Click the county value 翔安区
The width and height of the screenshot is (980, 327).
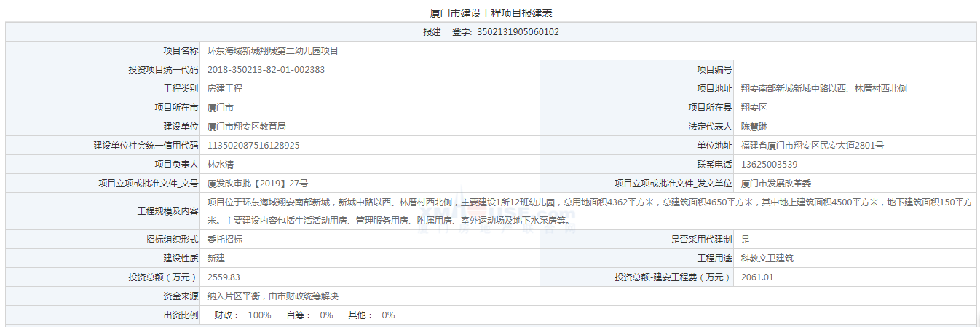click(x=754, y=108)
